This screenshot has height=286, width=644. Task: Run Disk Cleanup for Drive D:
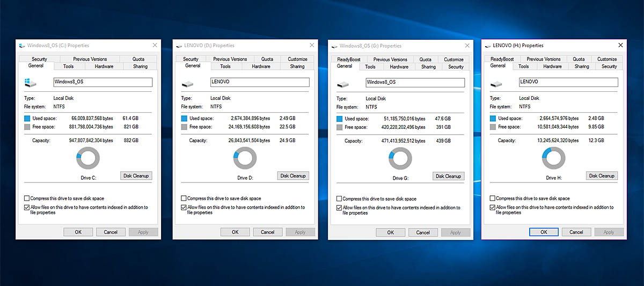coord(293,175)
